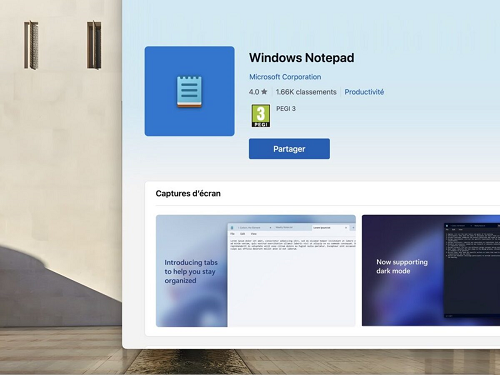Click the app icon in dark mode preview window
This screenshot has height=375, width=500.
(447, 226)
